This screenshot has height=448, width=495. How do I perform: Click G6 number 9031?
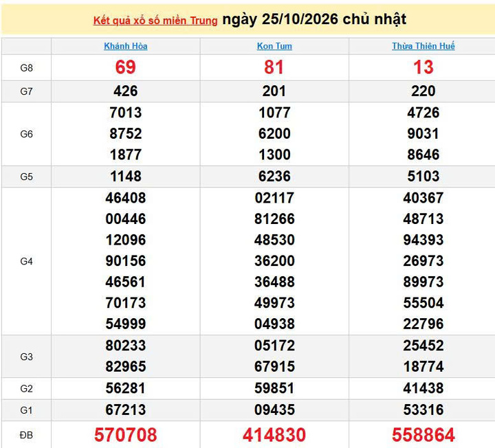423,134
